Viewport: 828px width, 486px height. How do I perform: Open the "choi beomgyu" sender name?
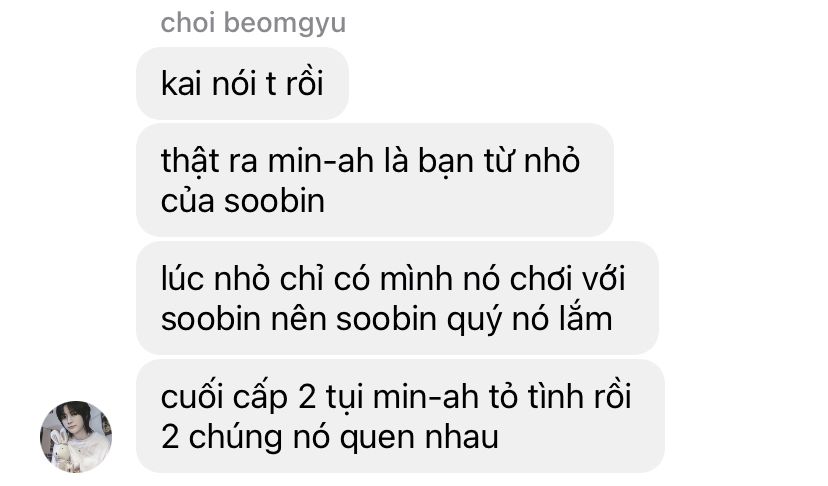pos(253,23)
